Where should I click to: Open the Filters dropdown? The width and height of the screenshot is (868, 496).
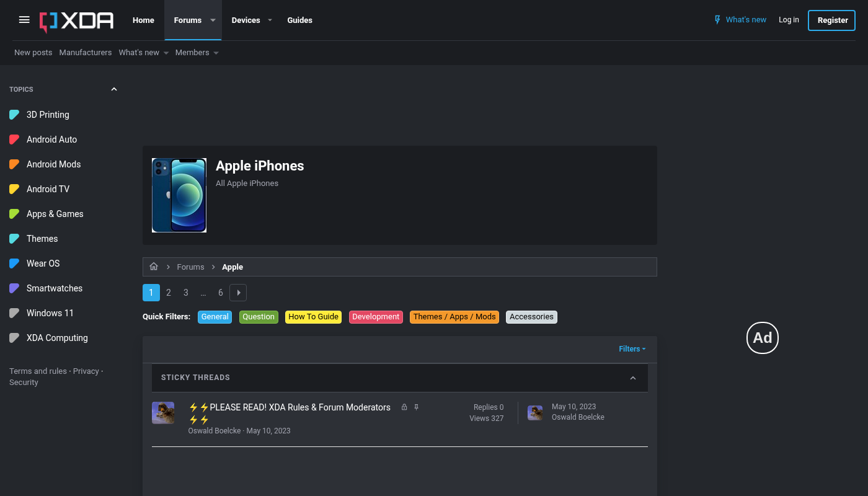pos(632,349)
